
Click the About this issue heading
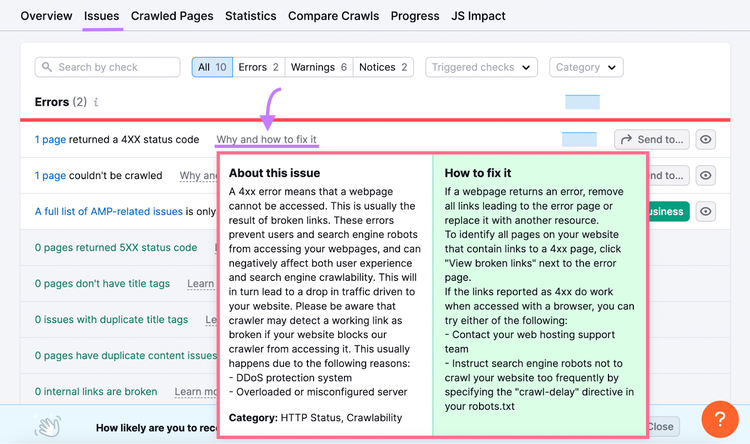(275, 173)
